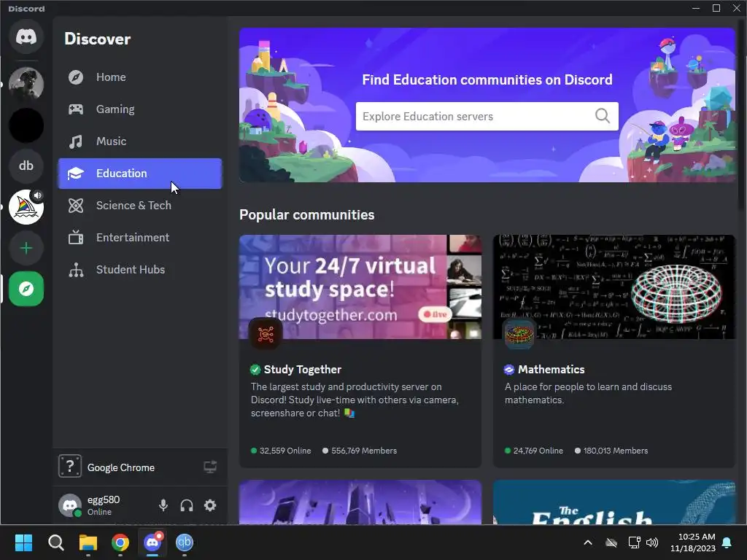The width and height of the screenshot is (747, 560).
Task: Click the Study Together server title
Action: (303, 370)
